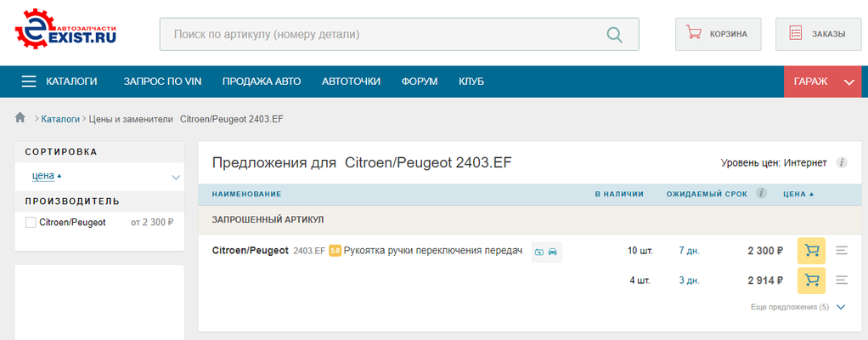Open the Exist.ru logo homepage

point(65,34)
